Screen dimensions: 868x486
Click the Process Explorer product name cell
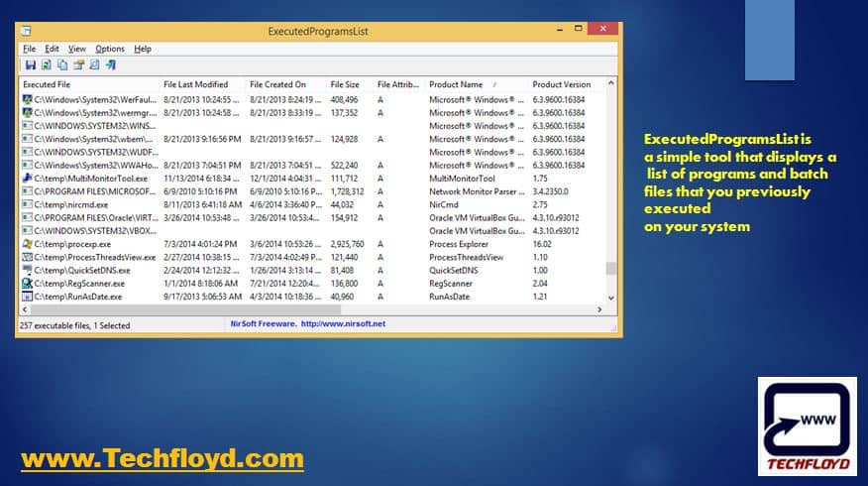tap(459, 244)
